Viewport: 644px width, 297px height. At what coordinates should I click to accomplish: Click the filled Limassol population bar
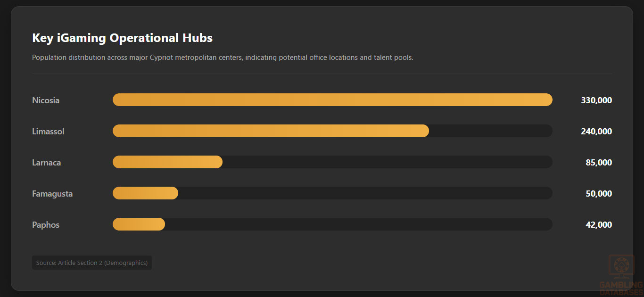coord(271,131)
